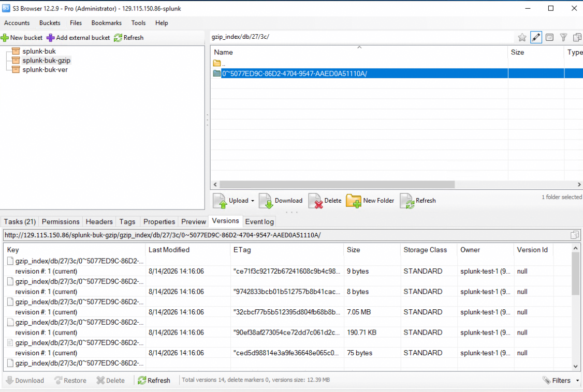Select revision row with size 75 bytes
Image resolution: width=583 pixels, height=392 pixels.
pyautogui.click(x=287, y=353)
